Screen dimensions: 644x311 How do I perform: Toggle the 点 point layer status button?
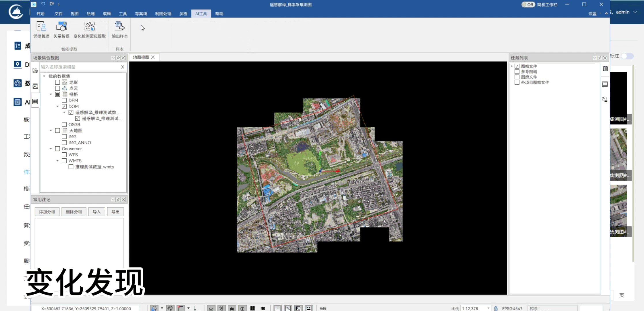pos(211,308)
